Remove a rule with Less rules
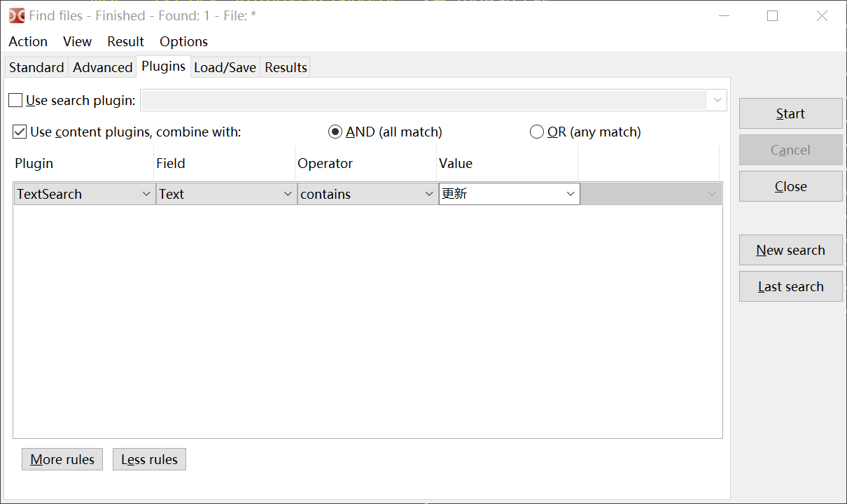 coord(149,459)
